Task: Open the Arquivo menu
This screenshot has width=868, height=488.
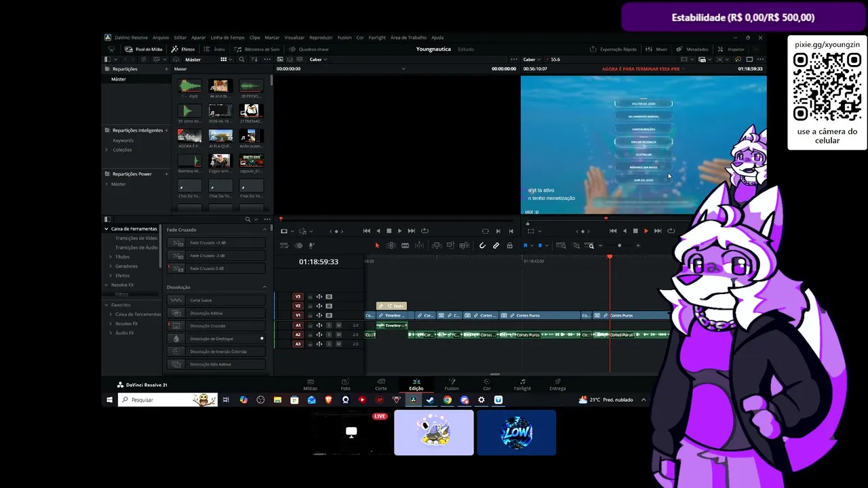Action: point(161,37)
